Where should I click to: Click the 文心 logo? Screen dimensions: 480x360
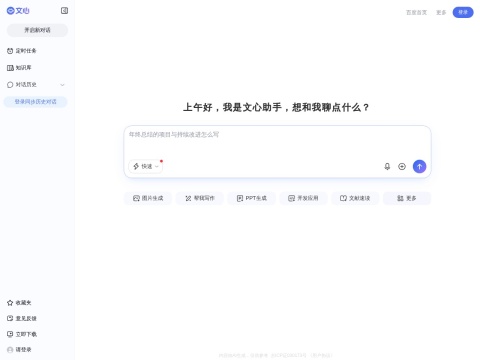(x=18, y=11)
